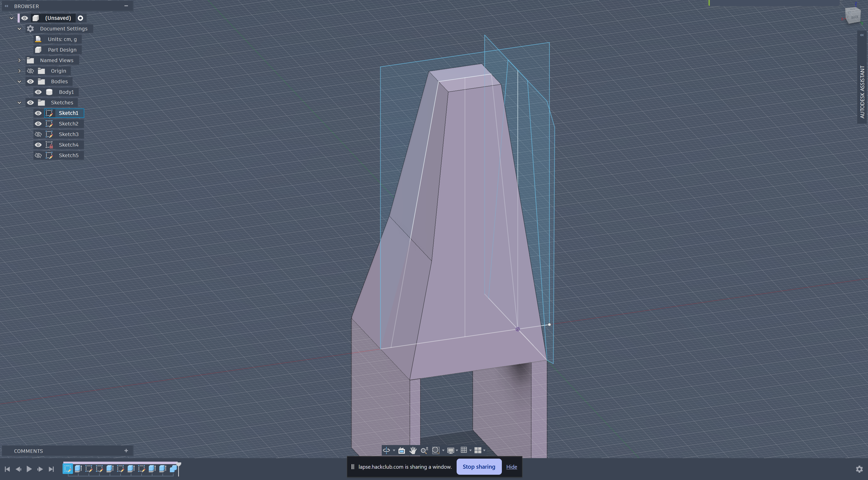Click the Origin folder icon
This screenshot has width=868, height=480.
tap(41, 71)
